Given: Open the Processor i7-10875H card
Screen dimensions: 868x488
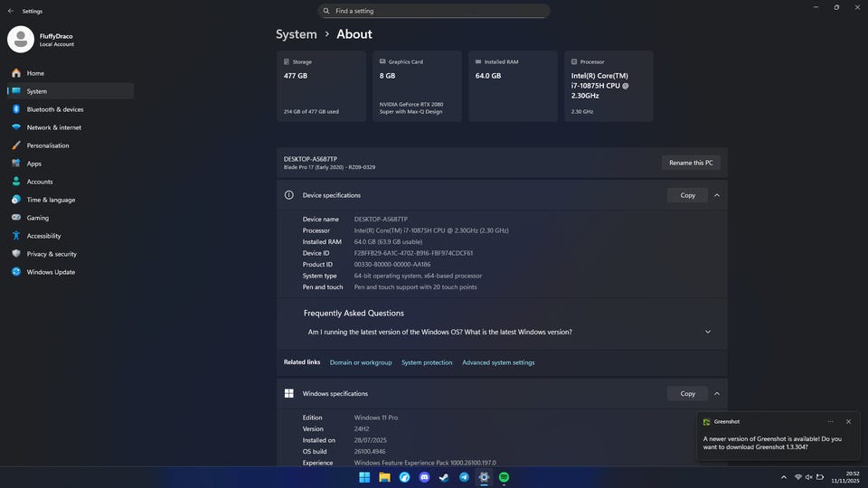Looking at the screenshot, I should click(x=609, y=87).
